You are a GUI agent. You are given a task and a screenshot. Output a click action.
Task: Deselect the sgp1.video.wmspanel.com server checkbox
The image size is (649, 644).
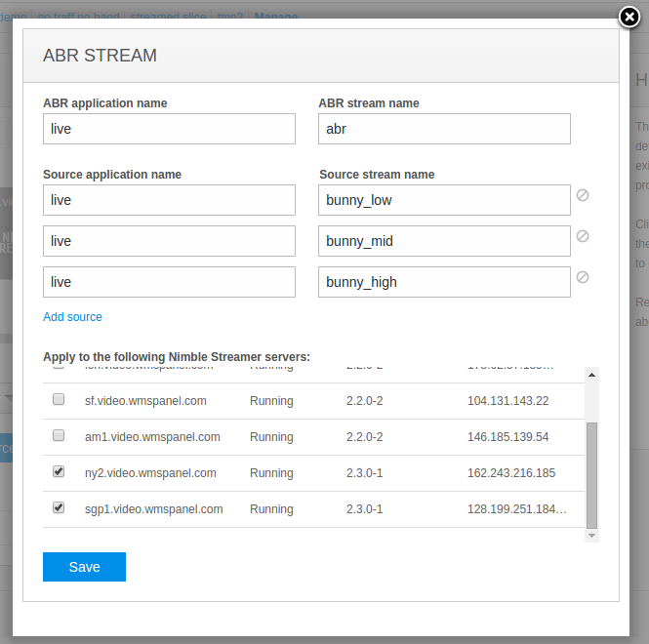click(x=59, y=508)
